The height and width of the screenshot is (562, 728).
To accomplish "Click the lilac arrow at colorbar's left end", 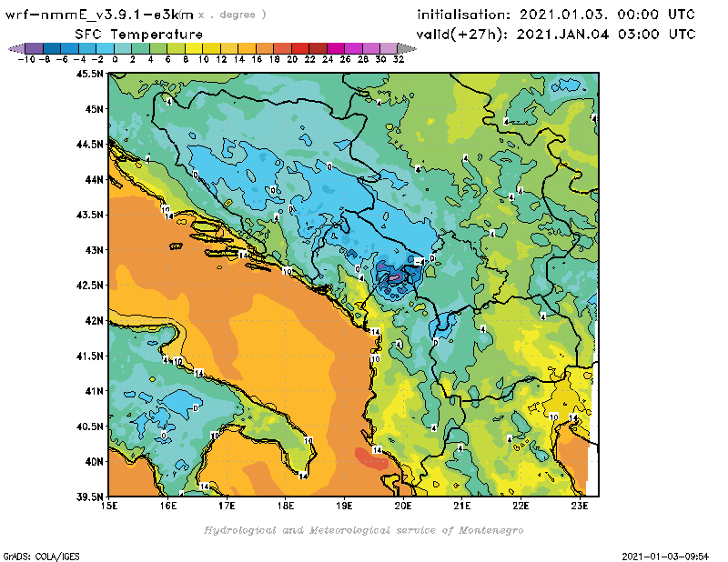I will coord(16,48).
